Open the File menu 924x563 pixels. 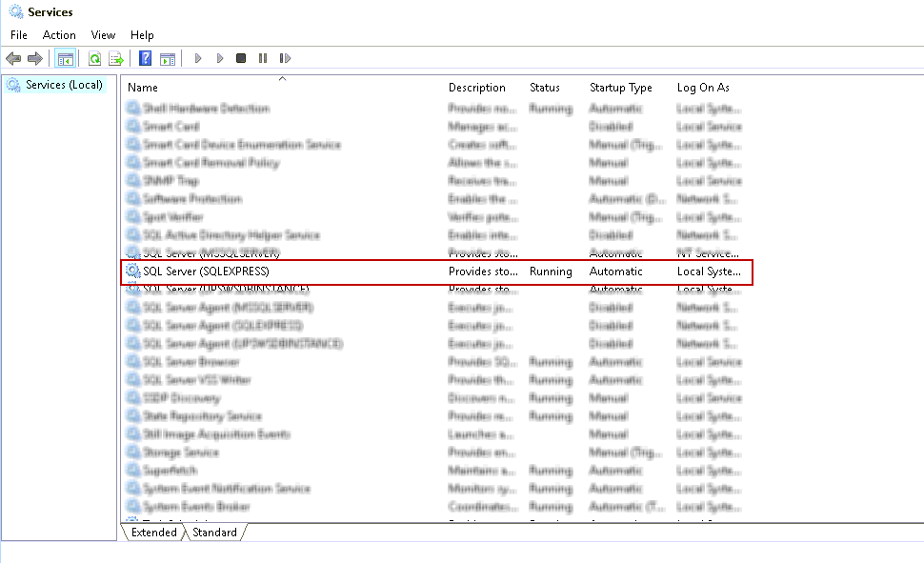click(x=19, y=35)
